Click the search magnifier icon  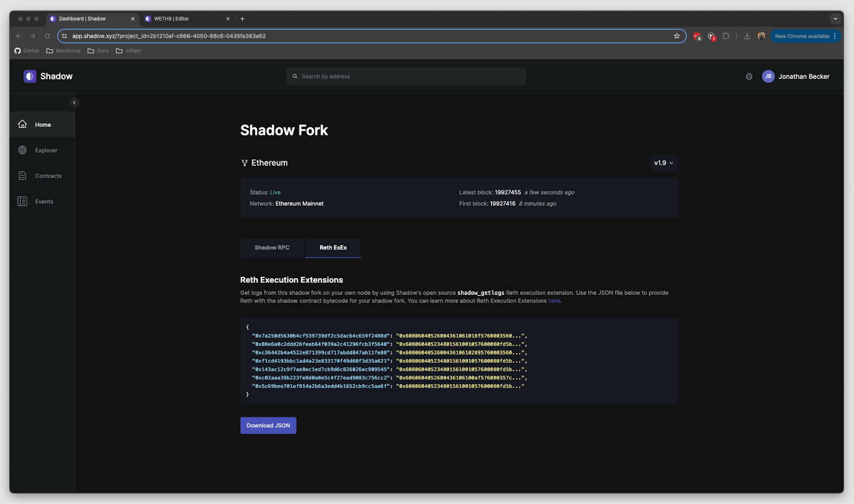(x=295, y=76)
